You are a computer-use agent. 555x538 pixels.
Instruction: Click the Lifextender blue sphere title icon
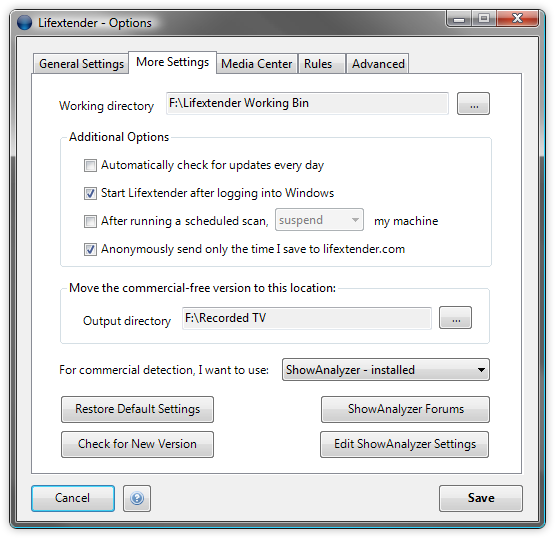point(24,23)
